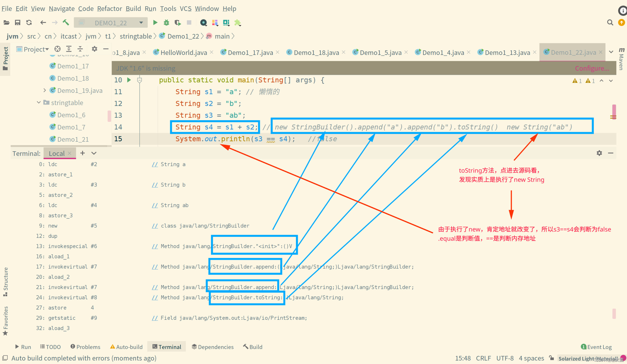Viewport: 627px width, 364px height.
Task: Click the Collapse All icon in Project panel
Action: click(x=80, y=49)
